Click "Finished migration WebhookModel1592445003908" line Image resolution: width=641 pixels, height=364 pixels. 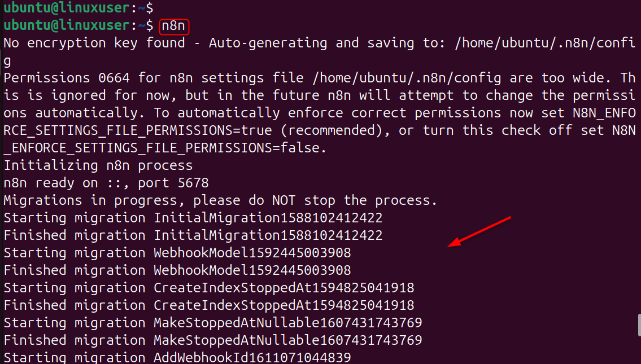177,270
